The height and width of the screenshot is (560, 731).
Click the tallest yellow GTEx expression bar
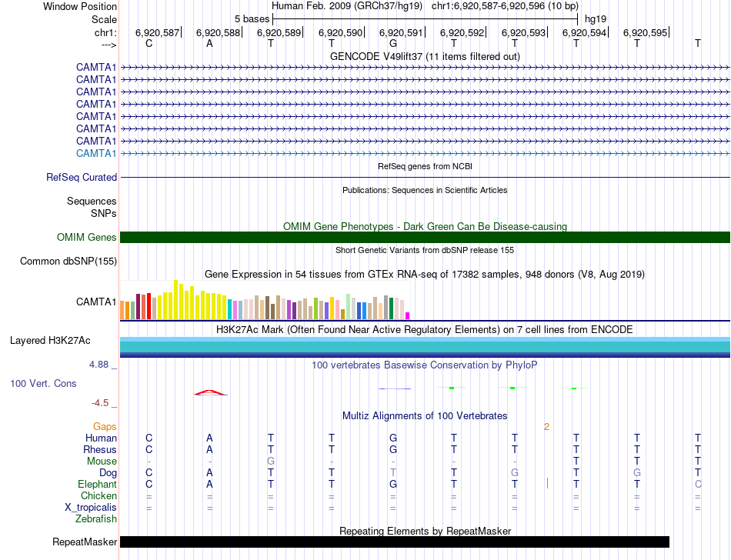pyautogui.click(x=175, y=299)
